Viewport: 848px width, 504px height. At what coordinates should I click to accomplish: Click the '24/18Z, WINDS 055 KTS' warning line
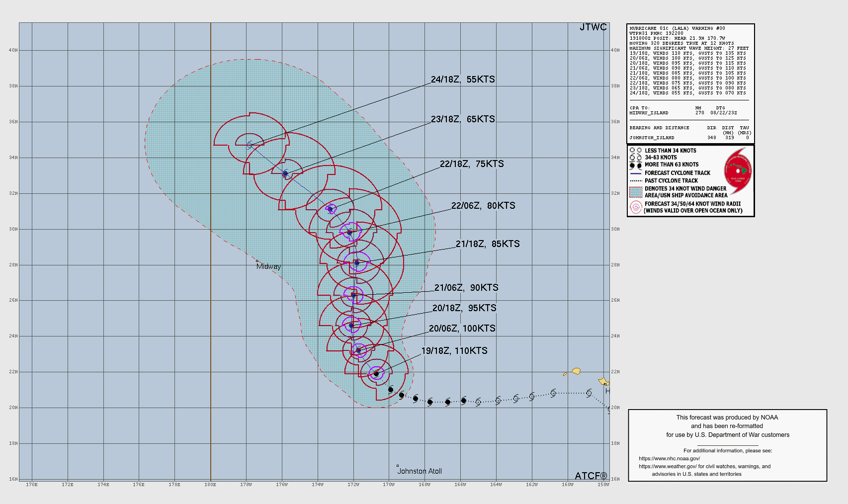688,93
